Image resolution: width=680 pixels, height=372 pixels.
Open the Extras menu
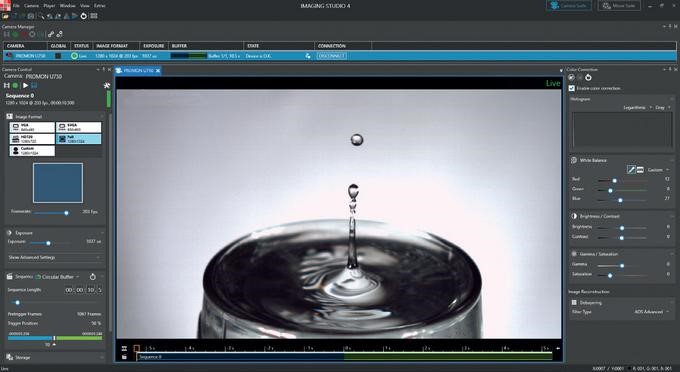point(100,6)
